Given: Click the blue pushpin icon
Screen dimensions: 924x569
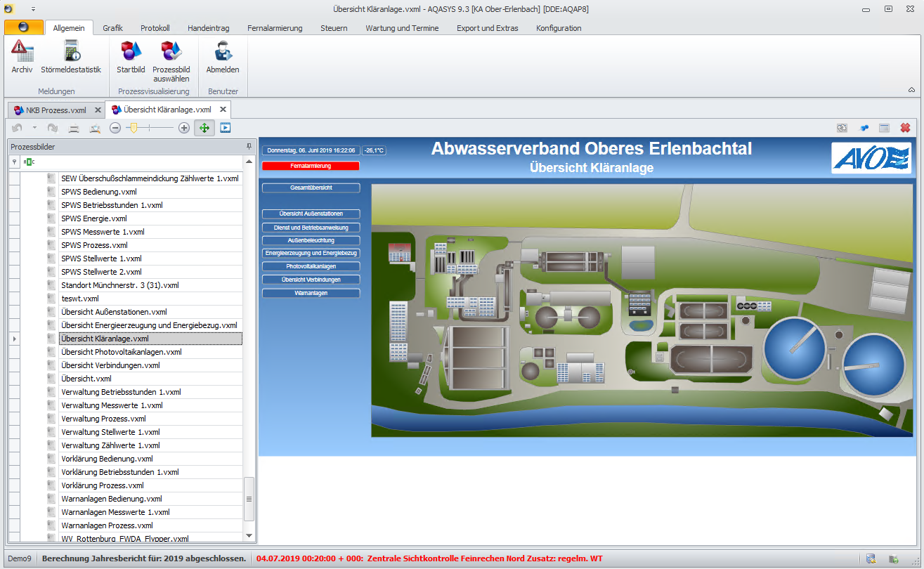Looking at the screenshot, I should [864, 128].
